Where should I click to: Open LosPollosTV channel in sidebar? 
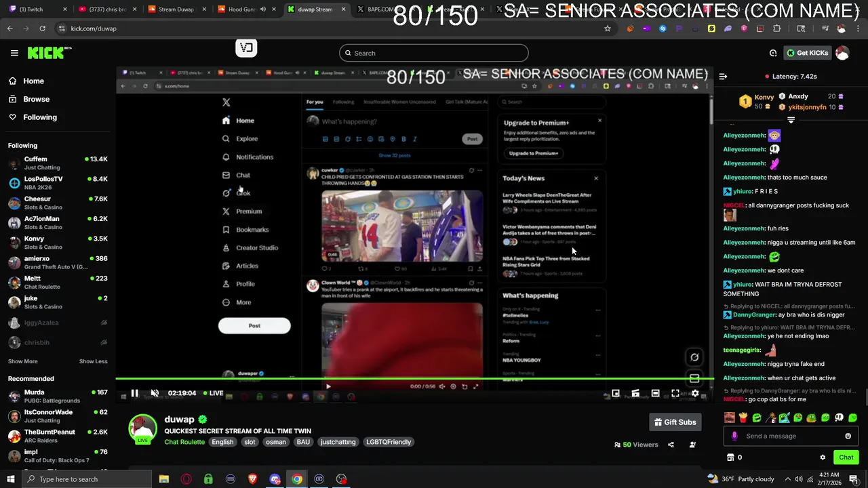pos(58,183)
